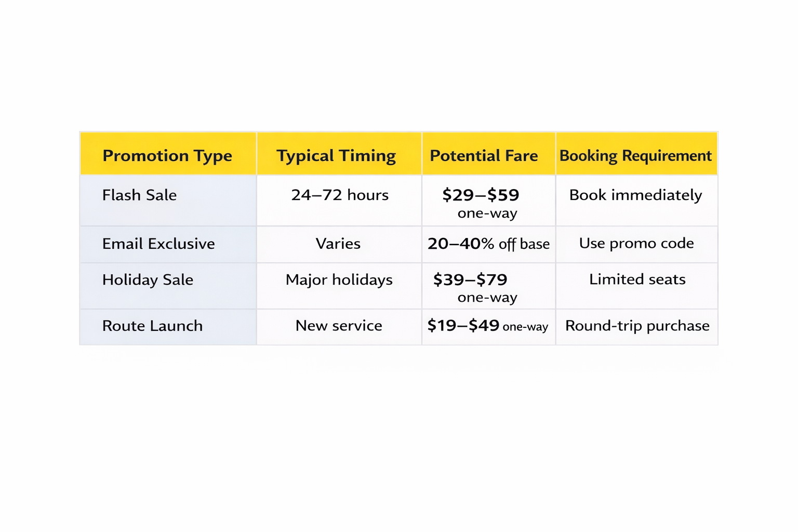Click the Promotion Type column header
Viewport: 798px width, 532px height.
167,155
